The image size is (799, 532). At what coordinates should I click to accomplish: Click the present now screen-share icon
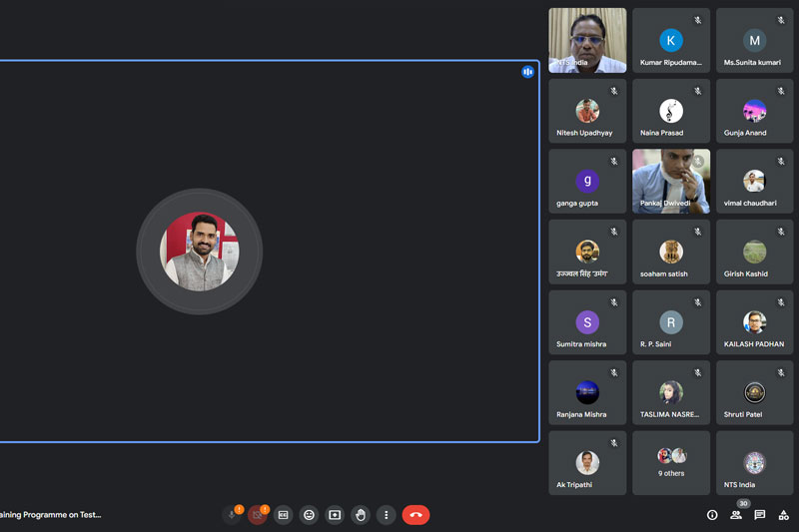(x=335, y=515)
